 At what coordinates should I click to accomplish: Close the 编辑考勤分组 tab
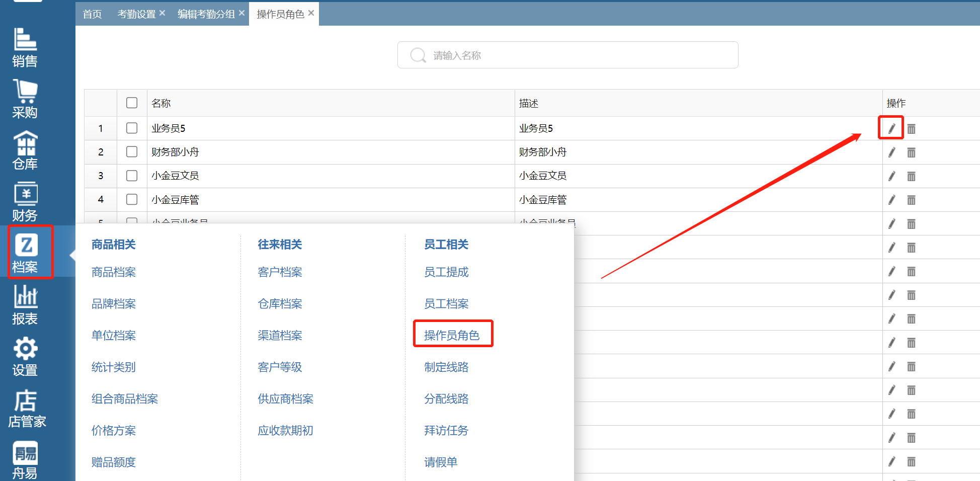click(241, 13)
